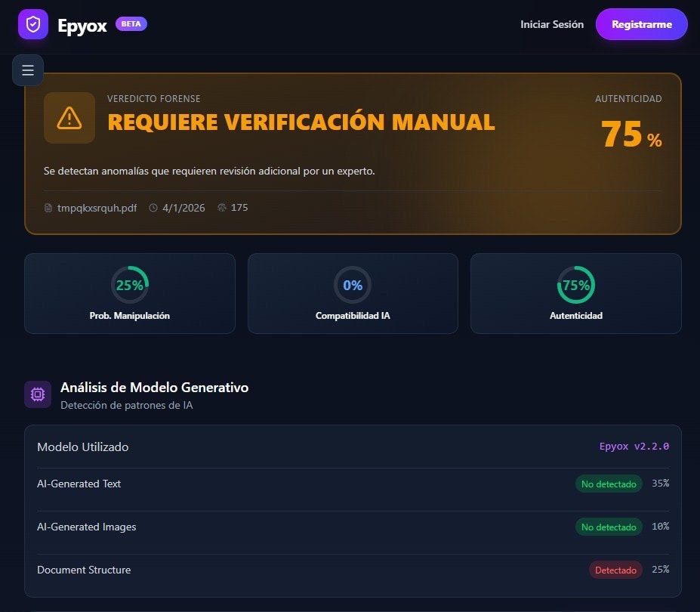This screenshot has width=700, height=612.
Task: Click the Epyox brand name
Action: coord(82,26)
